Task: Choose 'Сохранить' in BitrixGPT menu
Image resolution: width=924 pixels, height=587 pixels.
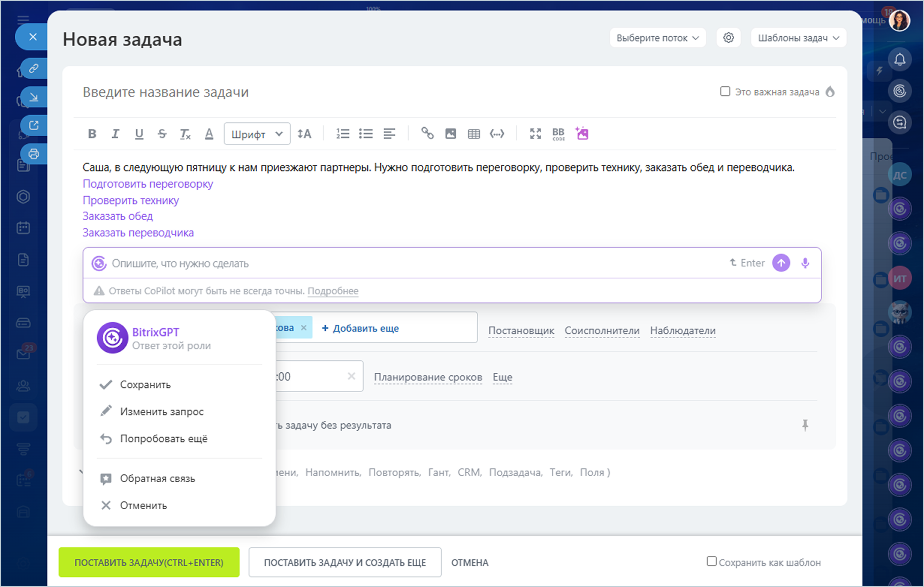Action: pyautogui.click(x=145, y=385)
